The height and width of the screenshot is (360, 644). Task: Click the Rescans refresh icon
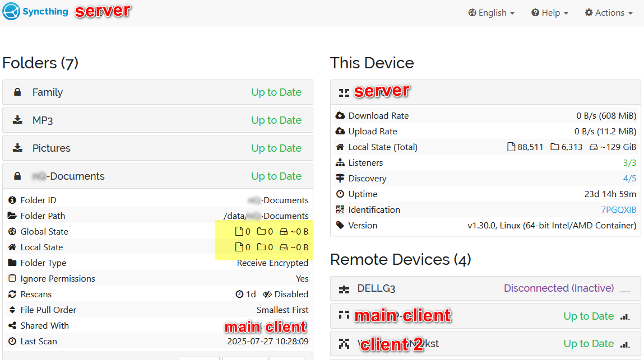click(x=12, y=294)
